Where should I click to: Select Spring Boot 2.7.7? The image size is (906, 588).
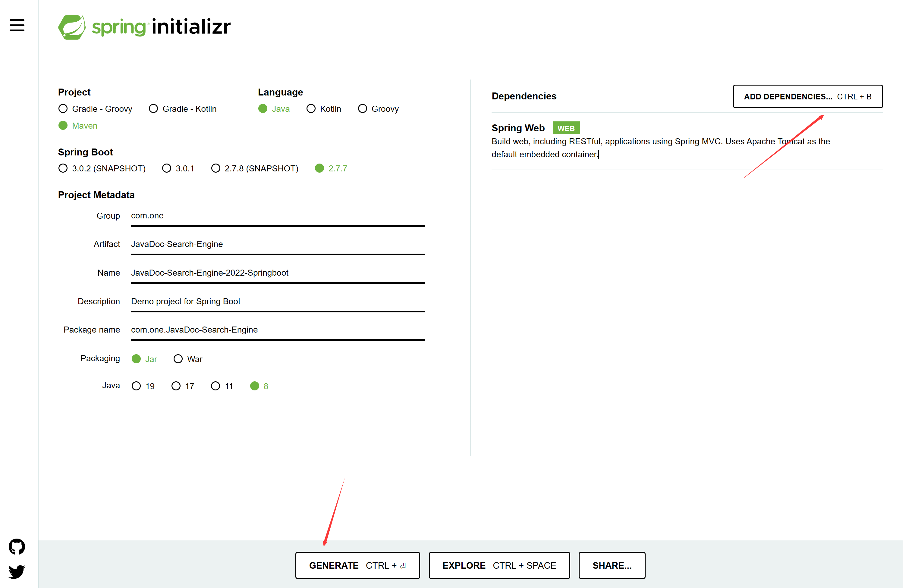pyautogui.click(x=331, y=168)
